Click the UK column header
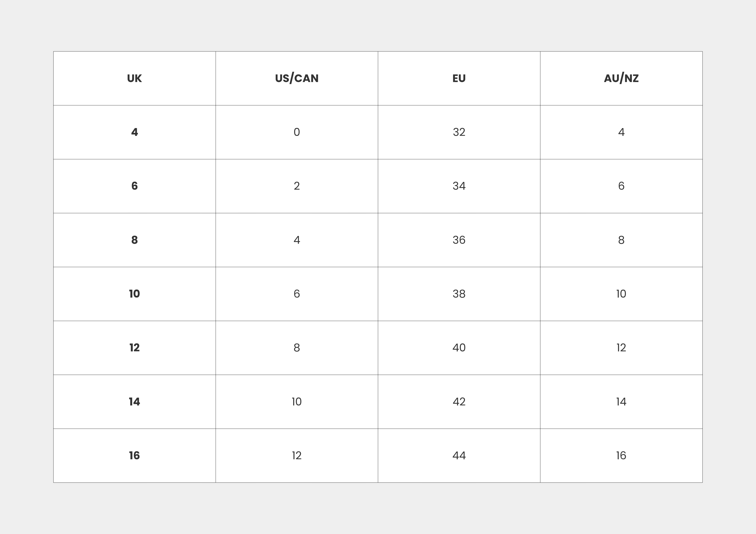The image size is (756, 534). (134, 78)
